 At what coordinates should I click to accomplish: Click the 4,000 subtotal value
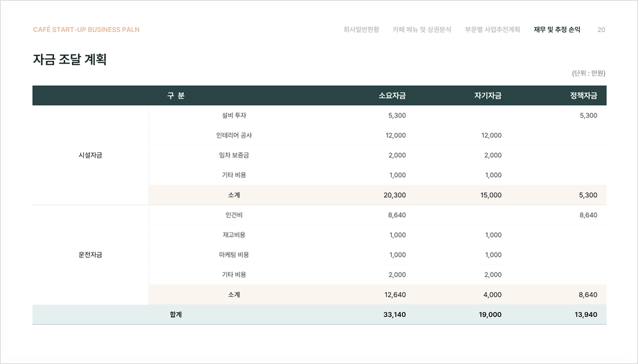click(492, 295)
